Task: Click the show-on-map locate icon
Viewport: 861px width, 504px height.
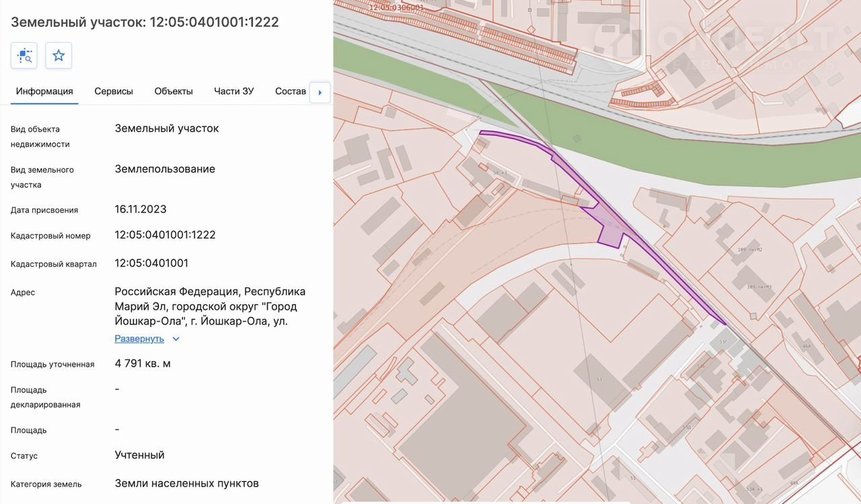Action: (x=24, y=55)
